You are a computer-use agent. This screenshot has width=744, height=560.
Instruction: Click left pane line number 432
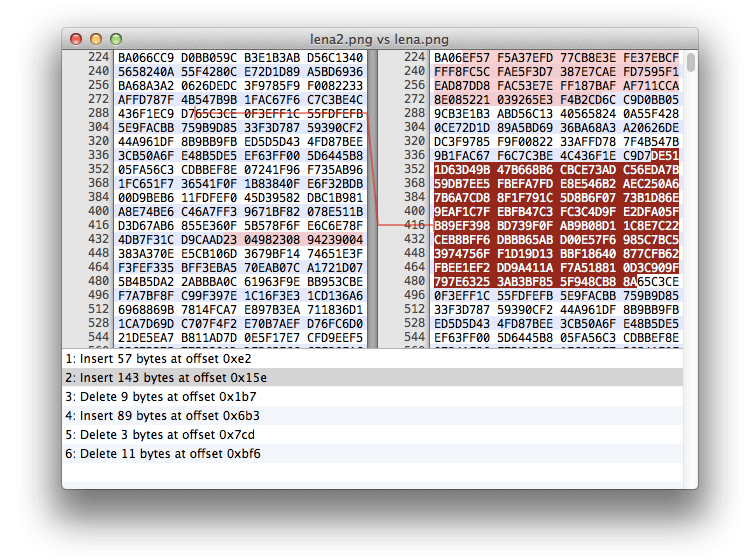(98, 239)
